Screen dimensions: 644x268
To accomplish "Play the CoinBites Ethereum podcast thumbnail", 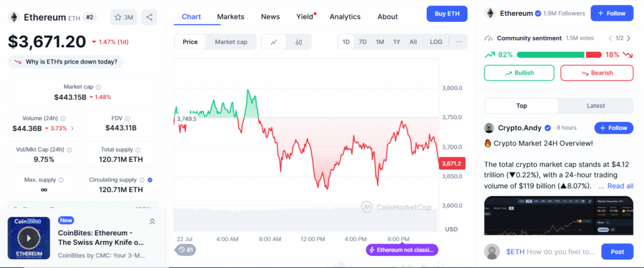I will (x=28, y=237).
